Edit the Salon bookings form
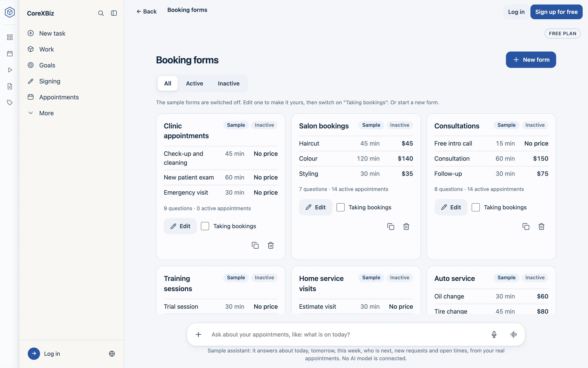The width and height of the screenshot is (588, 368). pyautogui.click(x=315, y=207)
